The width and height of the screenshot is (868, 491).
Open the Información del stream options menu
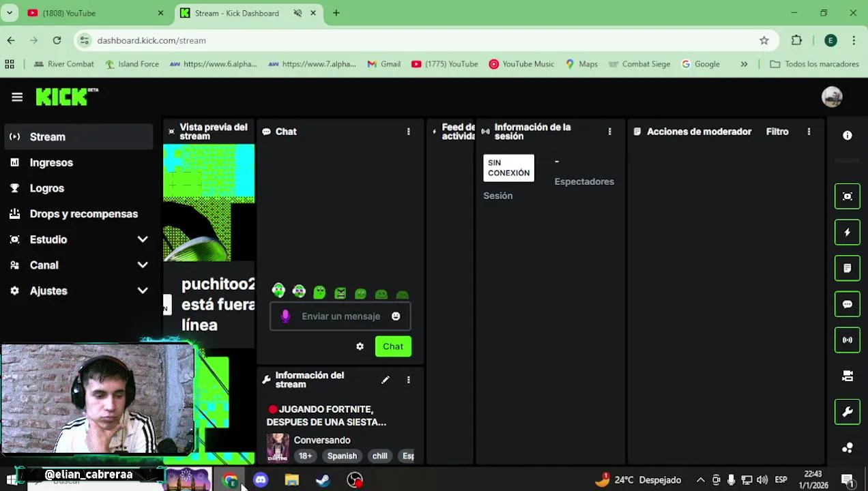408,380
